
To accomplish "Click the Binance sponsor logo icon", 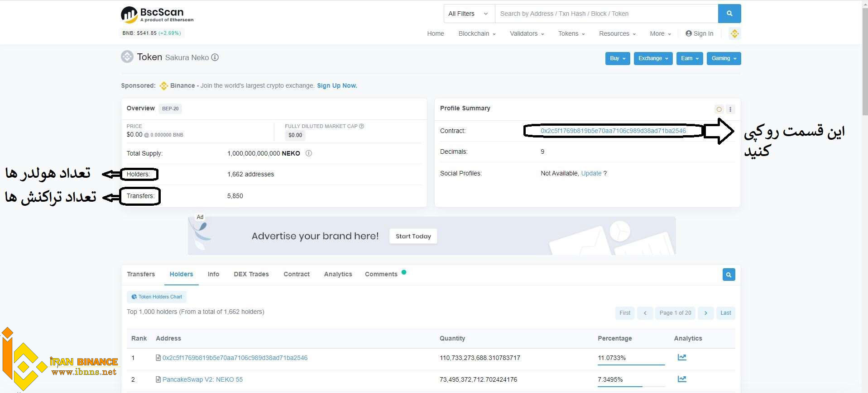I will [x=164, y=85].
